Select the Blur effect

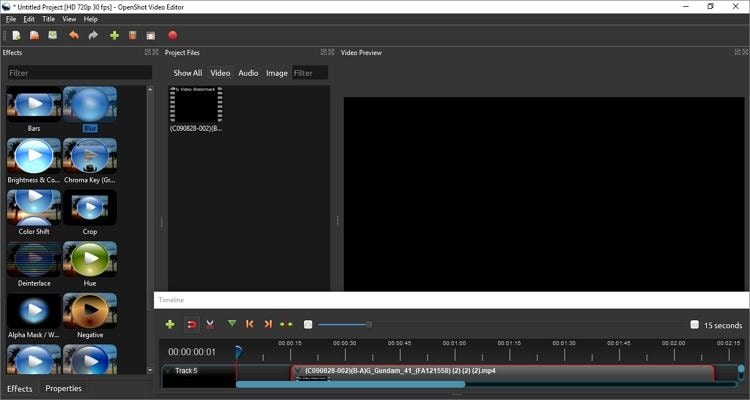click(90, 109)
